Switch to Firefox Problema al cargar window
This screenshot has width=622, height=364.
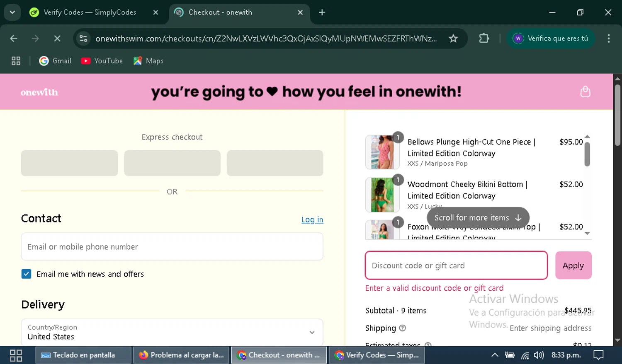pyautogui.click(x=181, y=355)
